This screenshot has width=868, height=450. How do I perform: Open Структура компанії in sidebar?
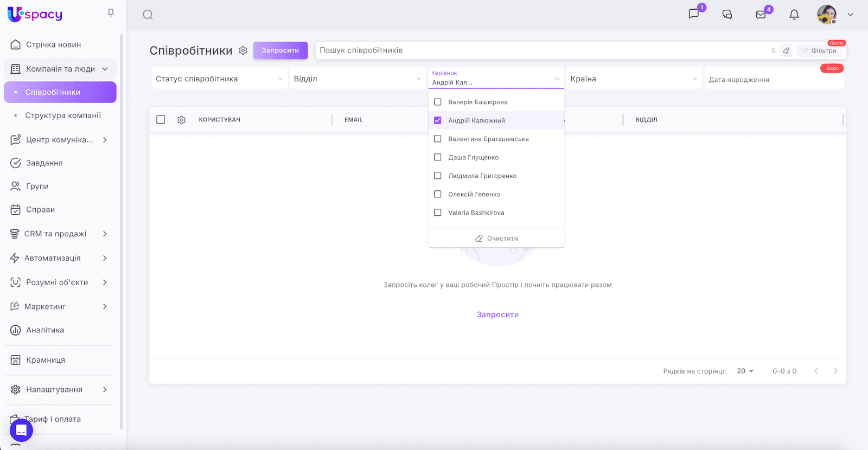(x=63, y=115)
